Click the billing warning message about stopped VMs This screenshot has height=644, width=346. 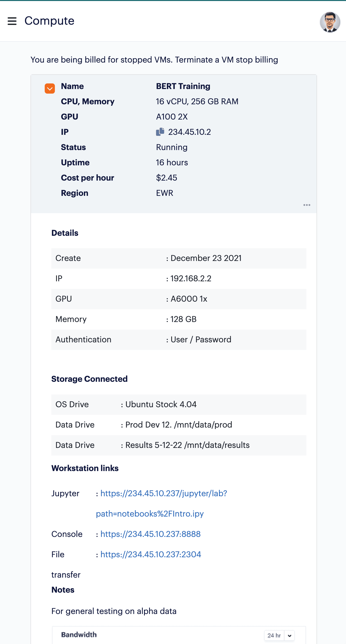[154, 60]
